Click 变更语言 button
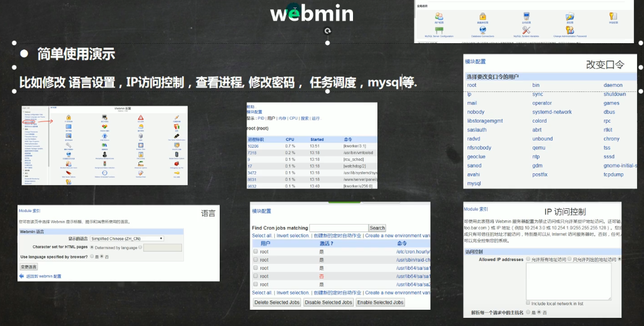The width and height of the screenshot is (644, 326). pyautogui.click(x=29, y=267)
